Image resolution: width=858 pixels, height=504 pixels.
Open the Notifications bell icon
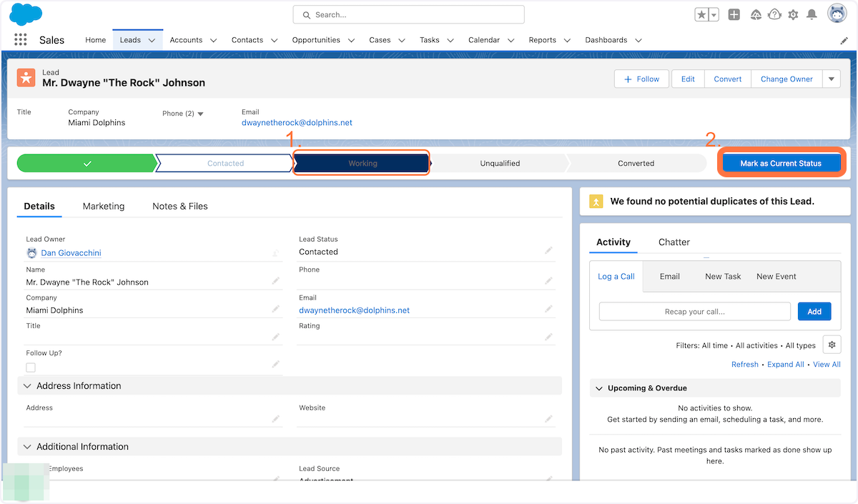[x=812, y=14]
